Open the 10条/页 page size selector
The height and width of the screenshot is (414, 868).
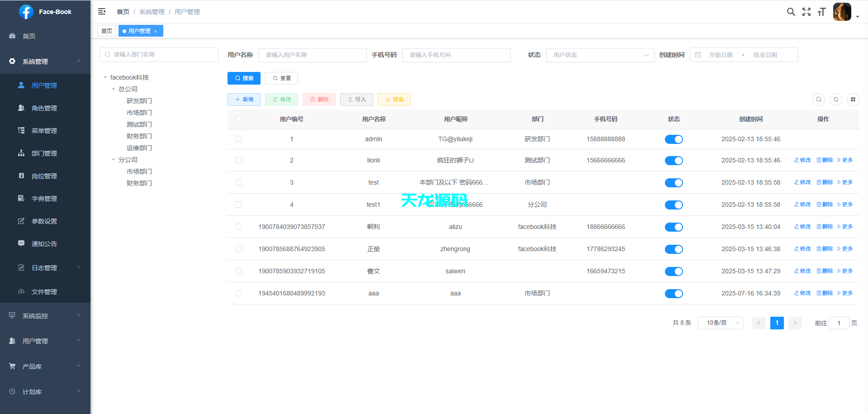click(x=720, y=323)
